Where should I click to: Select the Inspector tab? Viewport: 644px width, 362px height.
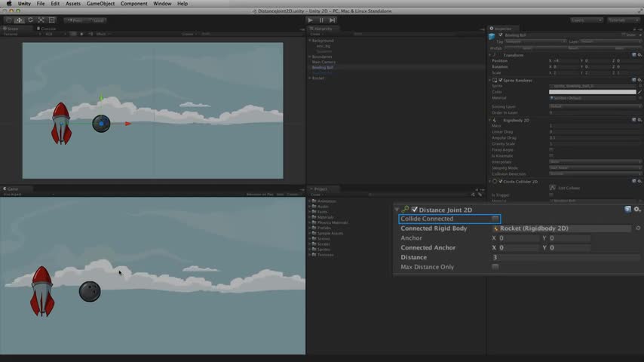point(501,29)
